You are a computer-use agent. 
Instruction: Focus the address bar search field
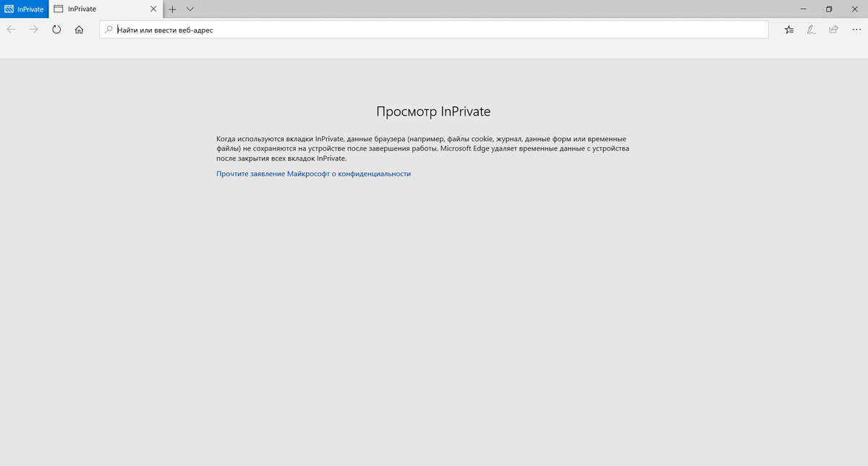pos(434,30)
